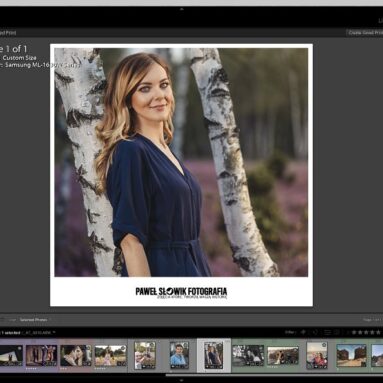Select the man in blue shirt thumbnail

(179, 355)
